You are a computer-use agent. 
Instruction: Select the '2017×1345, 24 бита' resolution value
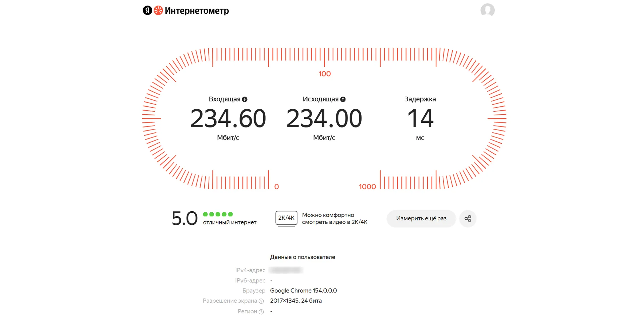296,301
